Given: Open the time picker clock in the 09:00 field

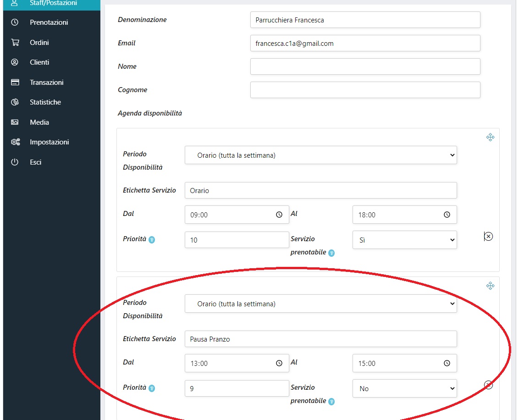Looking at the screenshot, I should coord(279,215).
